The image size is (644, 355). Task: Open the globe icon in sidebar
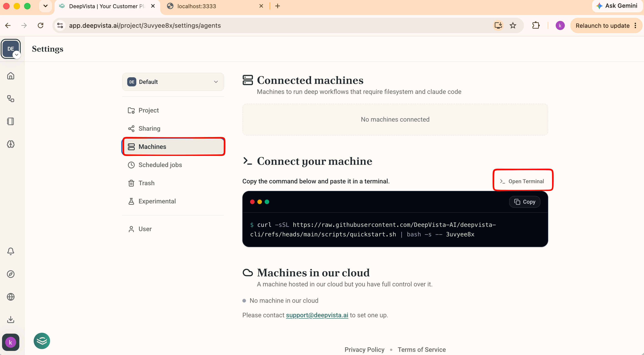[x=10, y=297]
